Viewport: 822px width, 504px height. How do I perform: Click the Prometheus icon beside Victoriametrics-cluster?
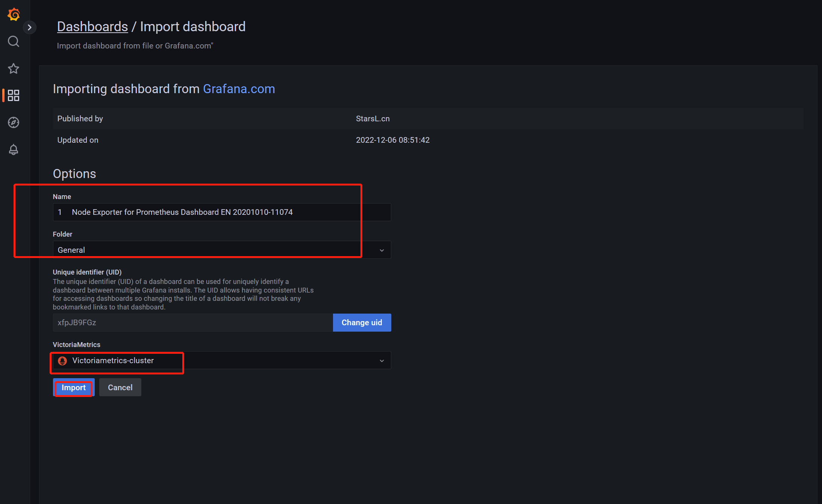pyautogui.click(x=62, y=361)
